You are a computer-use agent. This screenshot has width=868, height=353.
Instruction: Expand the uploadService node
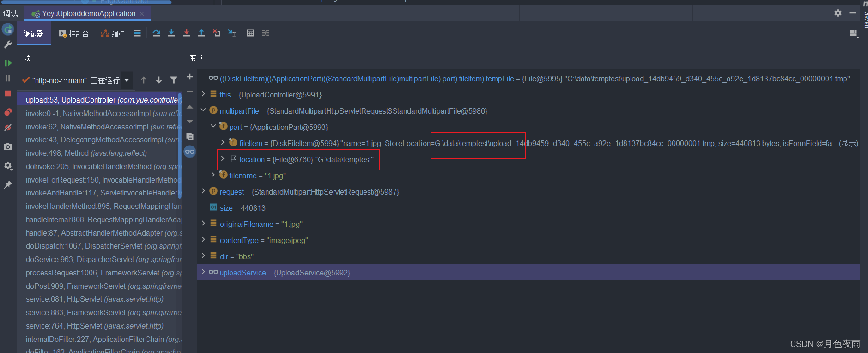(204, 272)
